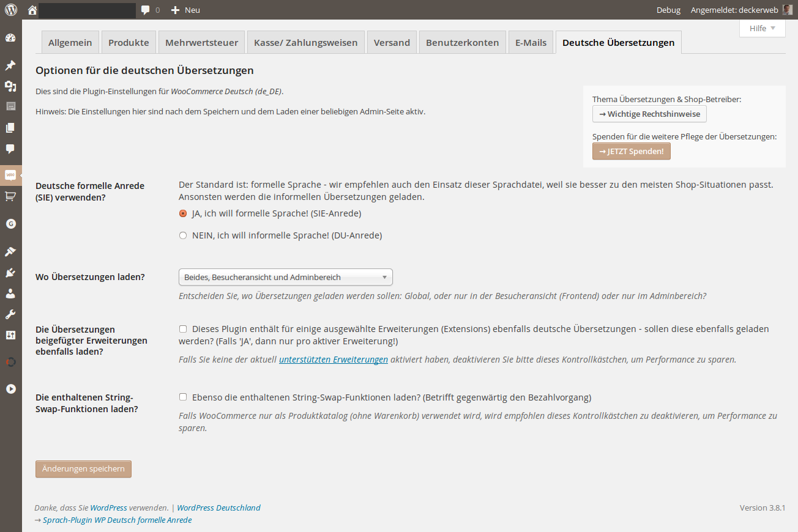The height and width of the screenshot is (532, 798).
Task: Click the blacked-out site name in admin bar
Action: point(87,10)
